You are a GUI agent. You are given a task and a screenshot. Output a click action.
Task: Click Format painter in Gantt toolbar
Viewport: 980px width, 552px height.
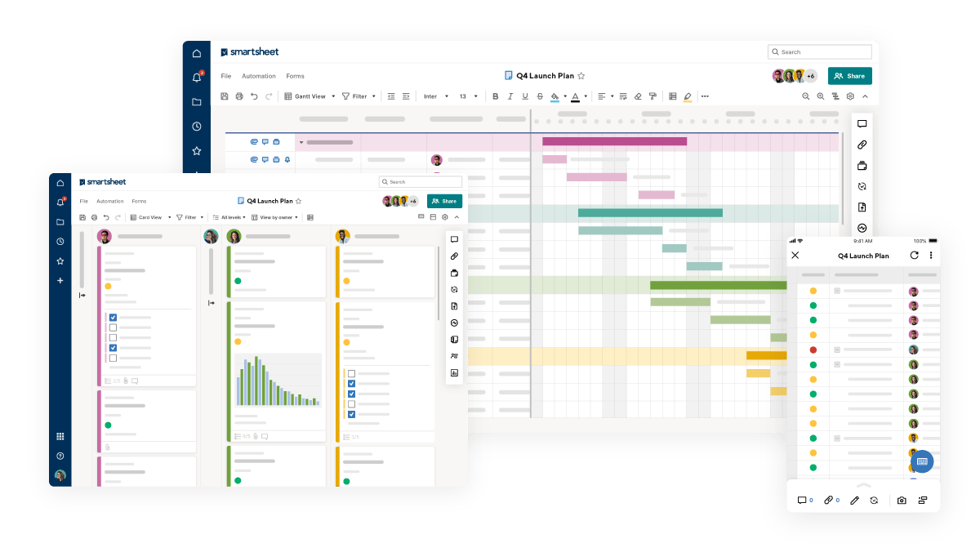coord(653,96)
